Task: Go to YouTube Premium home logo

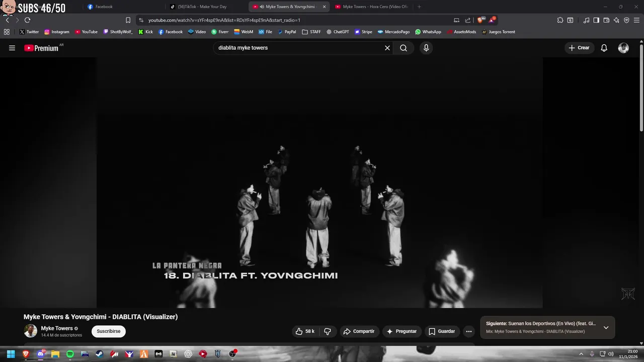Action: click(41, 48)
